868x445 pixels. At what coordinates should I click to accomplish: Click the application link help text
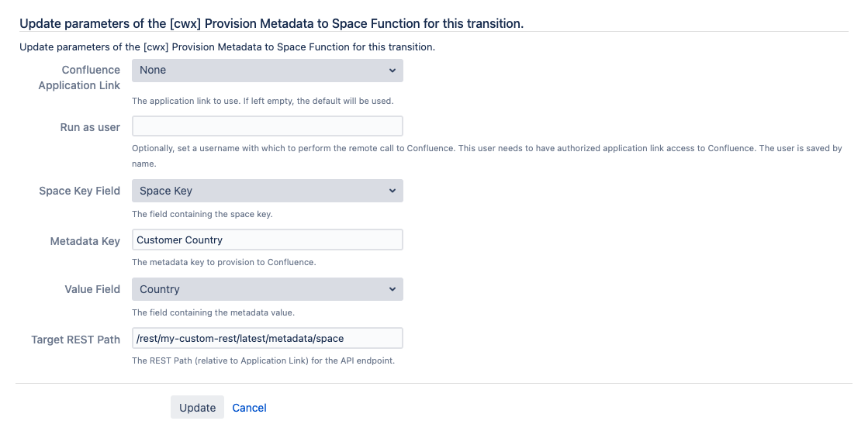click(262, 101)
